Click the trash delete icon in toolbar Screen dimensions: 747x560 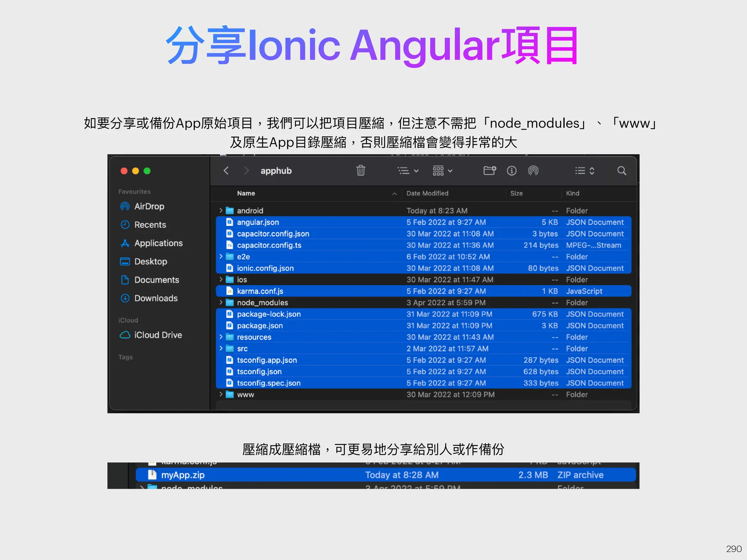[361, 170]
